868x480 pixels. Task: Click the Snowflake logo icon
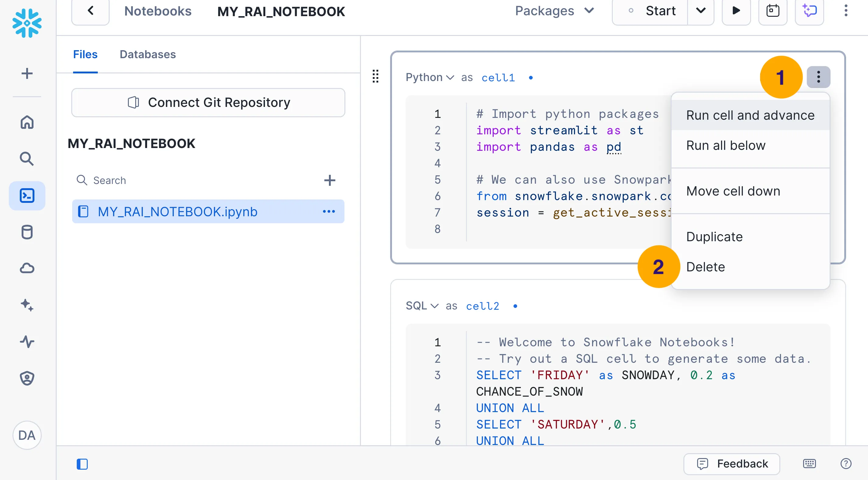click(27, 23)
